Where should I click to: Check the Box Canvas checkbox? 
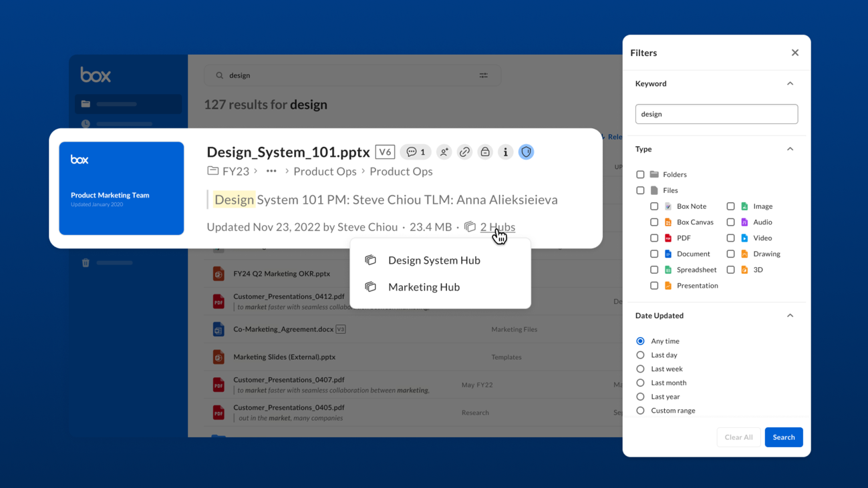[654, 222]
